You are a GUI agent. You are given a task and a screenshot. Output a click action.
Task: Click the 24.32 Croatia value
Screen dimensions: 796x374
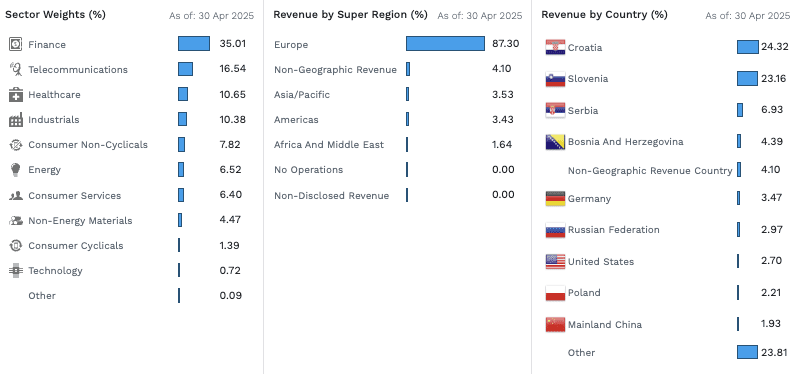click(x=775, y=47)
